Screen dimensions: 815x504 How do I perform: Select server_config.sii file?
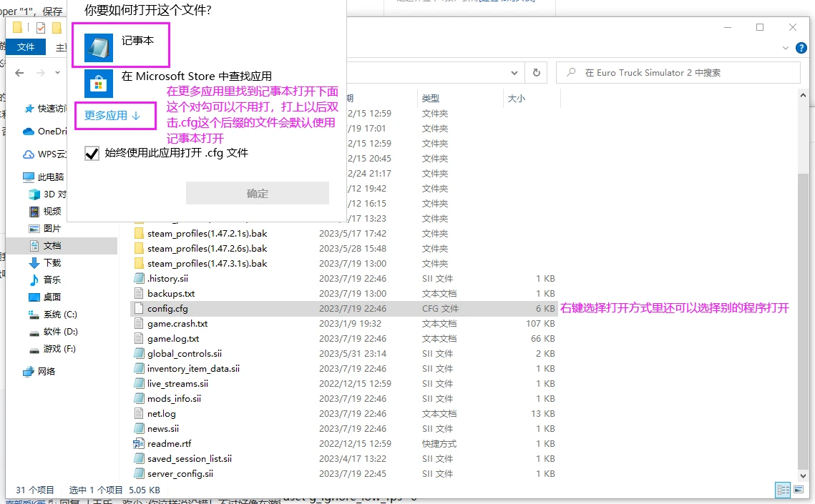click(180, 475)
